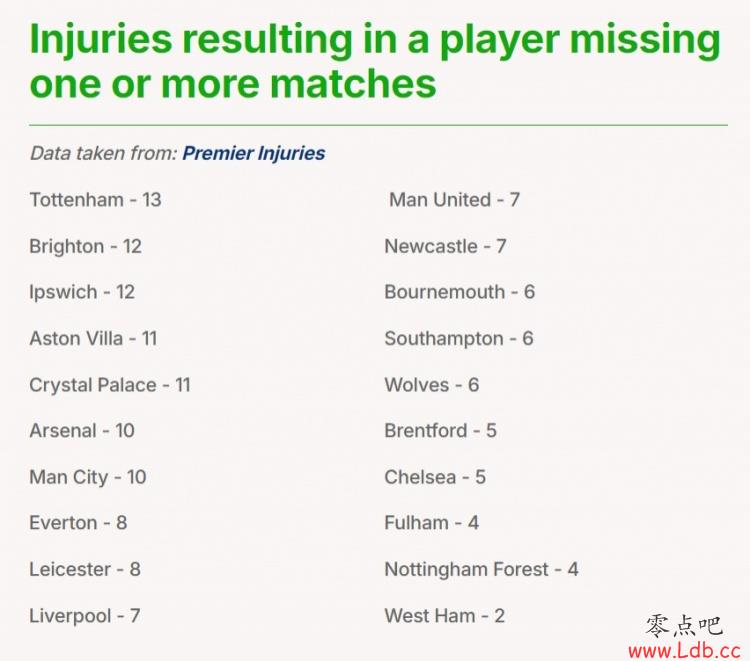Select the Arsenal - 10 entry
The image size is (750, 661).
[82, 430]
